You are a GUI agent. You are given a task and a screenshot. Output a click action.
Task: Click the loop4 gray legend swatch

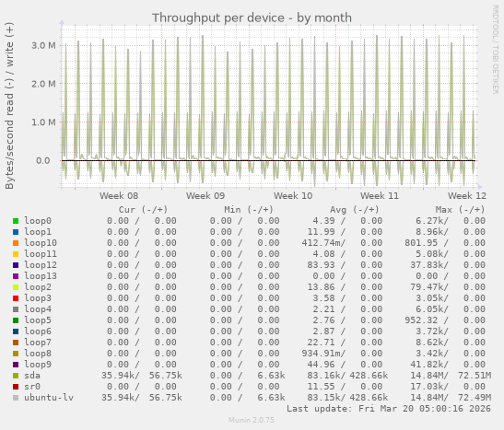[x=16, y=309]
